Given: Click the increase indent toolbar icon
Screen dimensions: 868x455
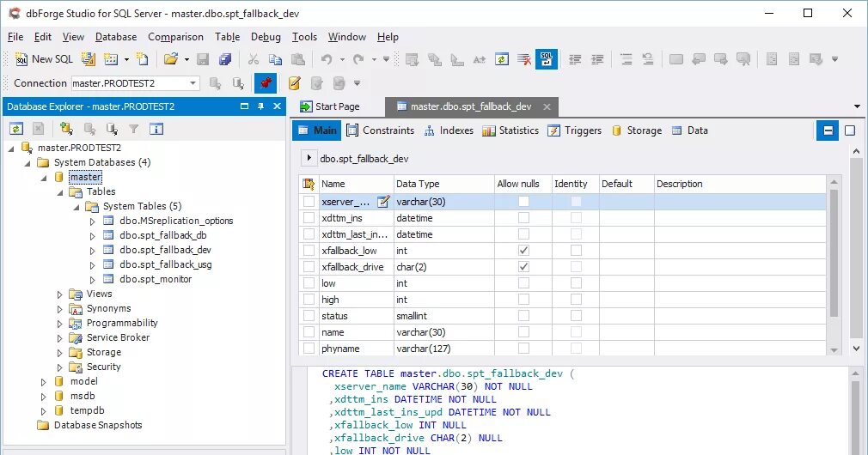Looking at the screenshot, I should (x=597, y=59).
